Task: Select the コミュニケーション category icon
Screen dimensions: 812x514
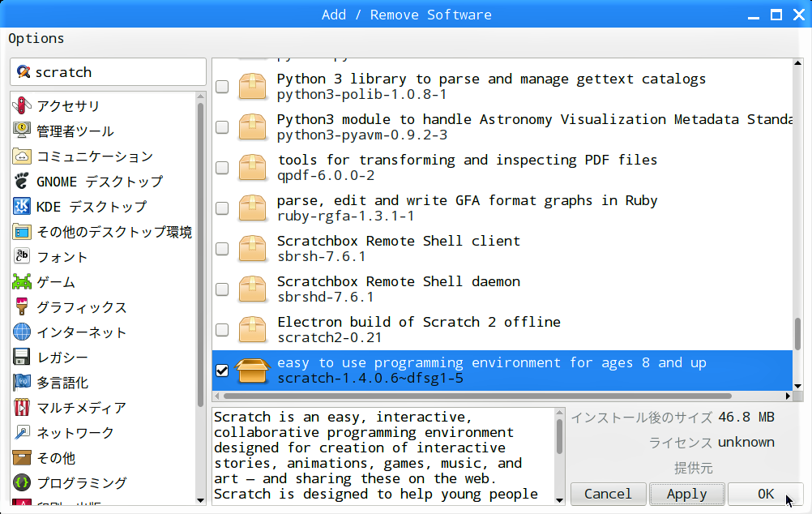Action: (22, 156)
